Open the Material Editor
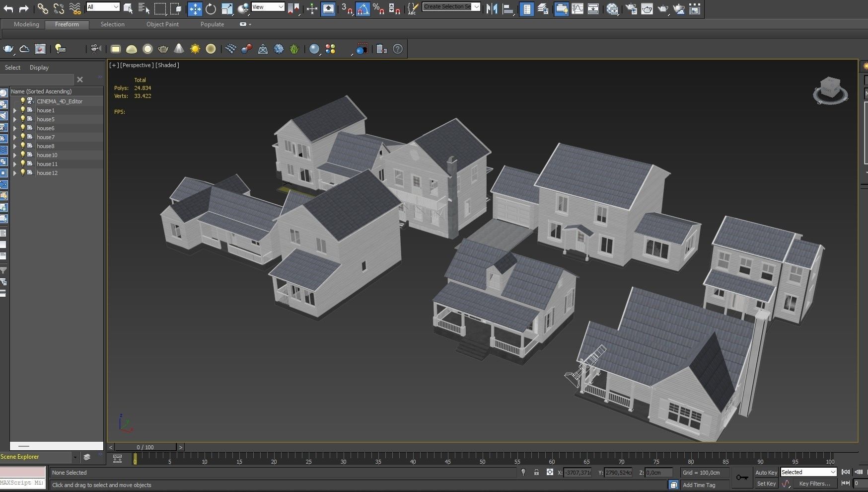This screenshot has height=492, width=868. [x=612, y=8]
